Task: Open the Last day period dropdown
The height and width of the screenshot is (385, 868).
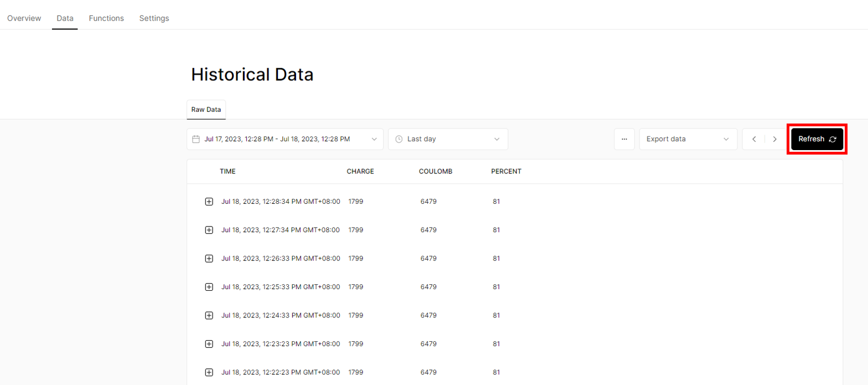Action: 448,139
